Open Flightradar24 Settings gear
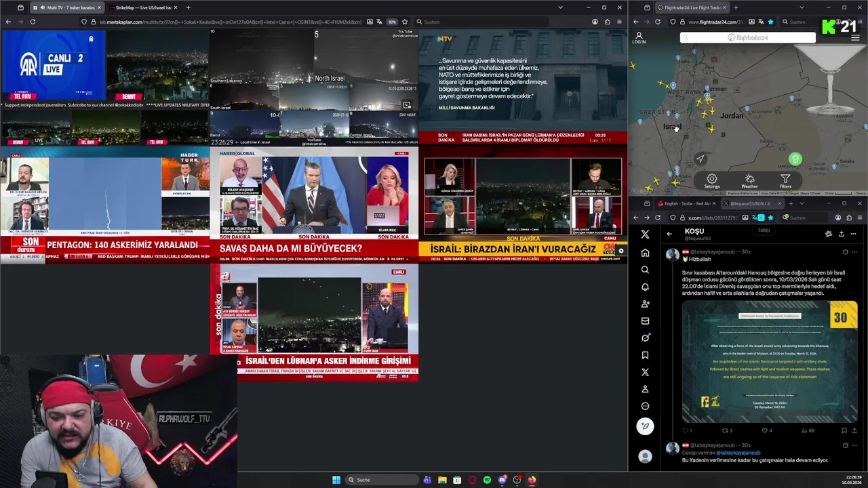 [711, 181]
